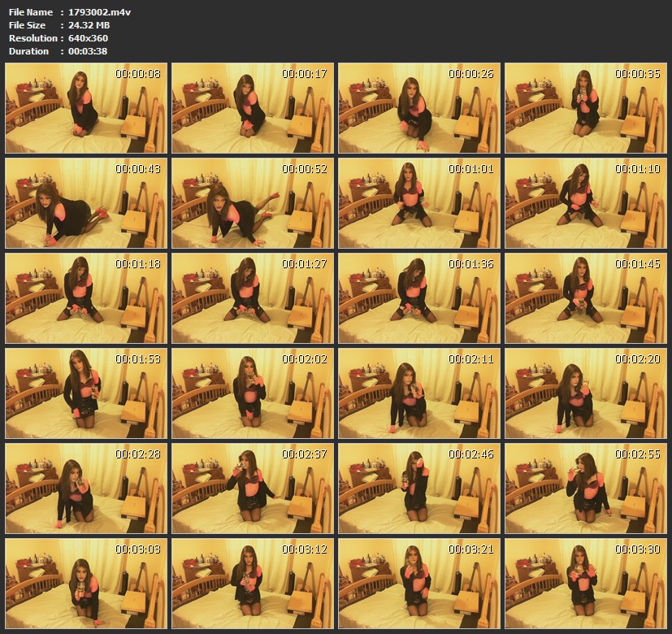
Task: Click the 00:03:38 duration value
Action: 88,51
